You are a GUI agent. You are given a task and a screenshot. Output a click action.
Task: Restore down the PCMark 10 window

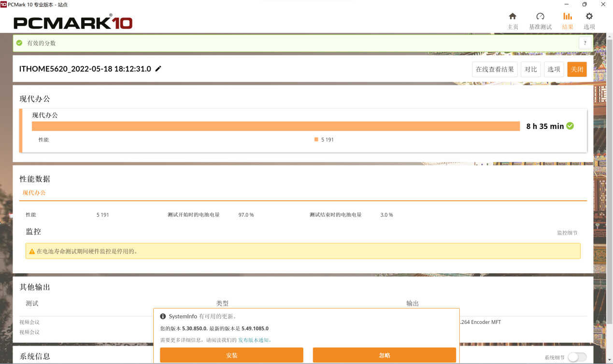click(x=584, y=4)
